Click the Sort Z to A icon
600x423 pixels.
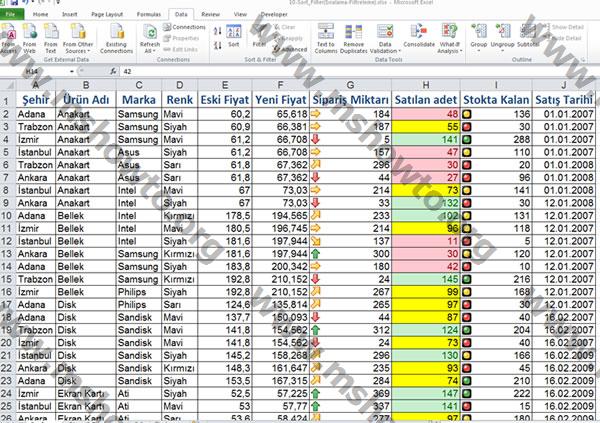(217, 46)
